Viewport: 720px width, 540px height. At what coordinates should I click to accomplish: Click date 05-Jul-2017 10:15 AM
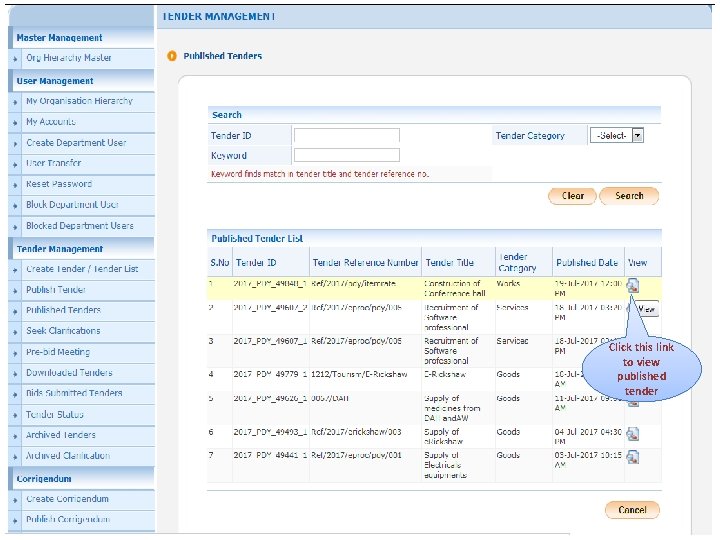(588, 460)
